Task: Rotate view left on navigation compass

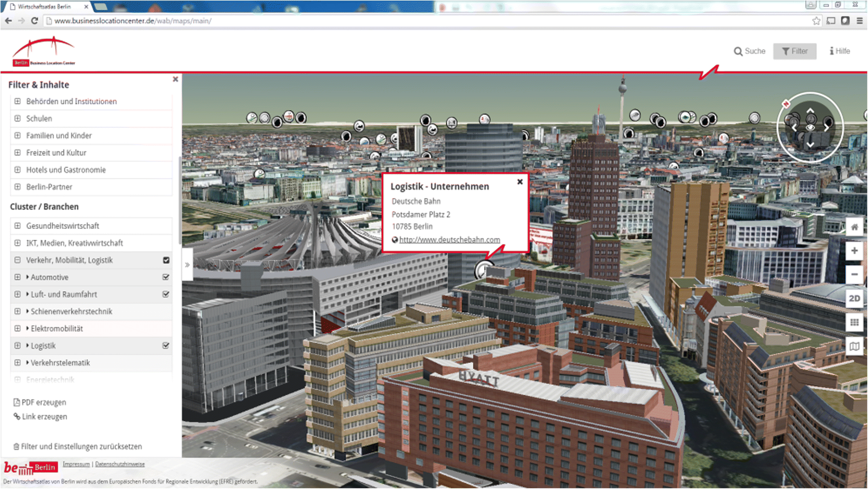Action: pos(794,127)
